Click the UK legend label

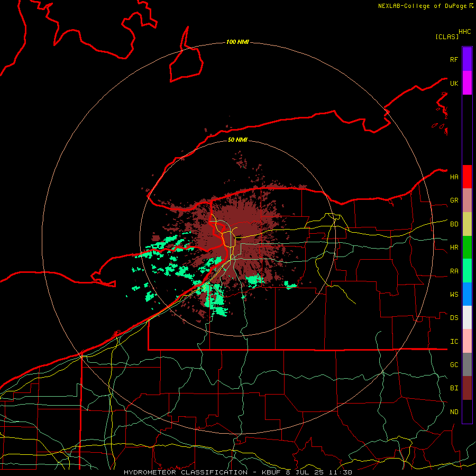tap(454, 83)
